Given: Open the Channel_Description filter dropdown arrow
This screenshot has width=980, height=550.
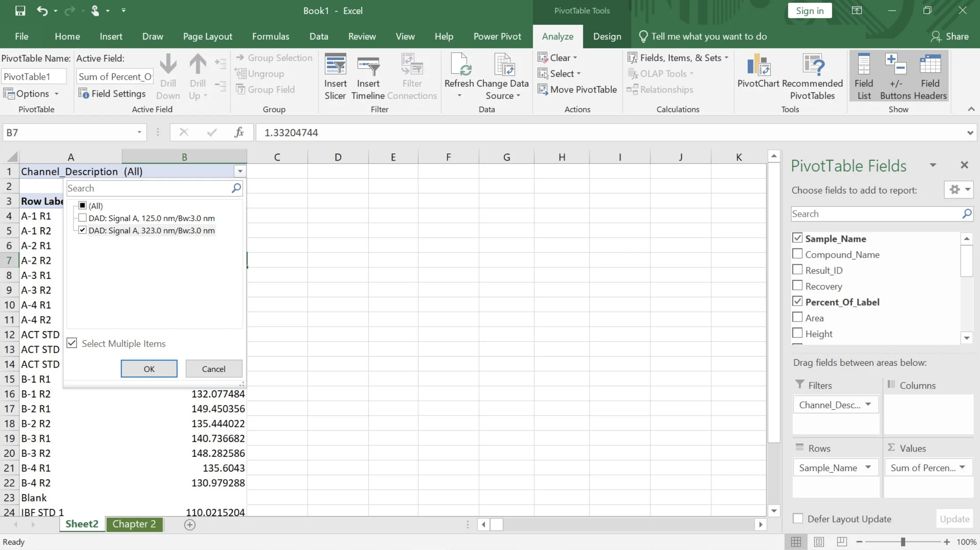Looking at the screenshot, I should tap(240, 171).
